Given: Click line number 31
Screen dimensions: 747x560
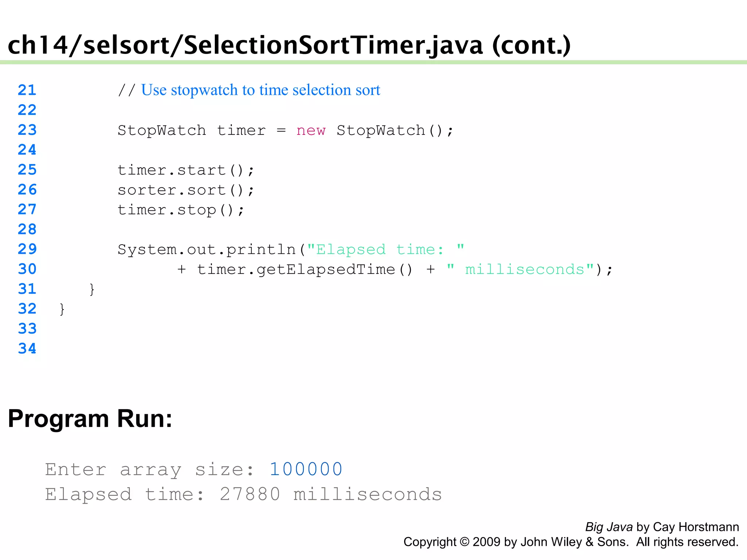Looking at the screenshot, I should coord(27,289).
